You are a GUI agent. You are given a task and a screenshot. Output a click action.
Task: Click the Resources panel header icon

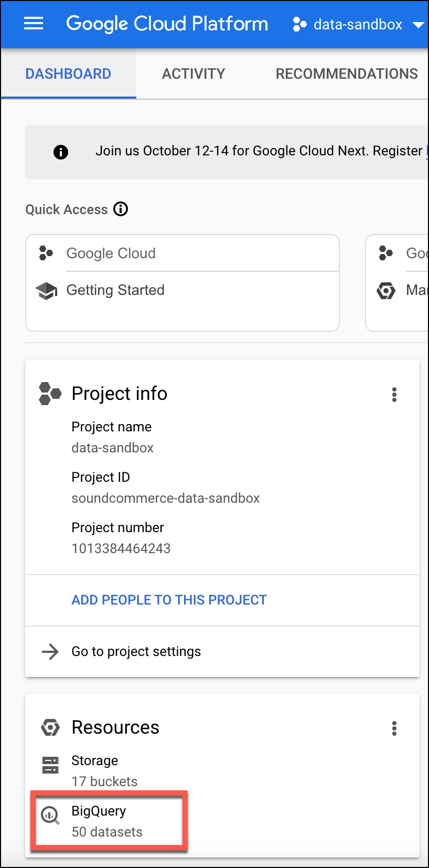[50, 727]
